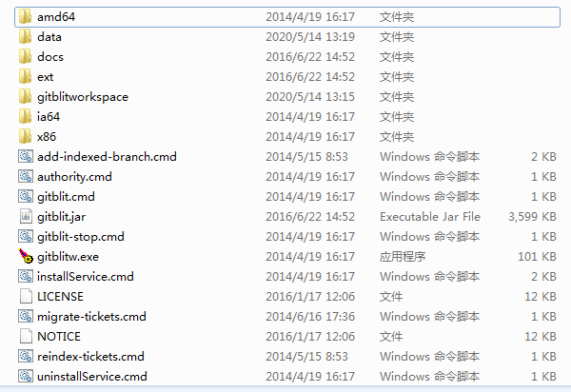Click the 文件 type of LICENSE
Viewport: 571px width, 392px height.
(391, 297)
